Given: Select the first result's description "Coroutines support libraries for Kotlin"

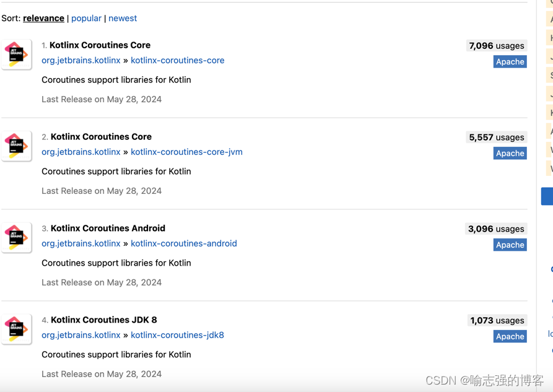Looking at the screenshot, I should (116, 80).
